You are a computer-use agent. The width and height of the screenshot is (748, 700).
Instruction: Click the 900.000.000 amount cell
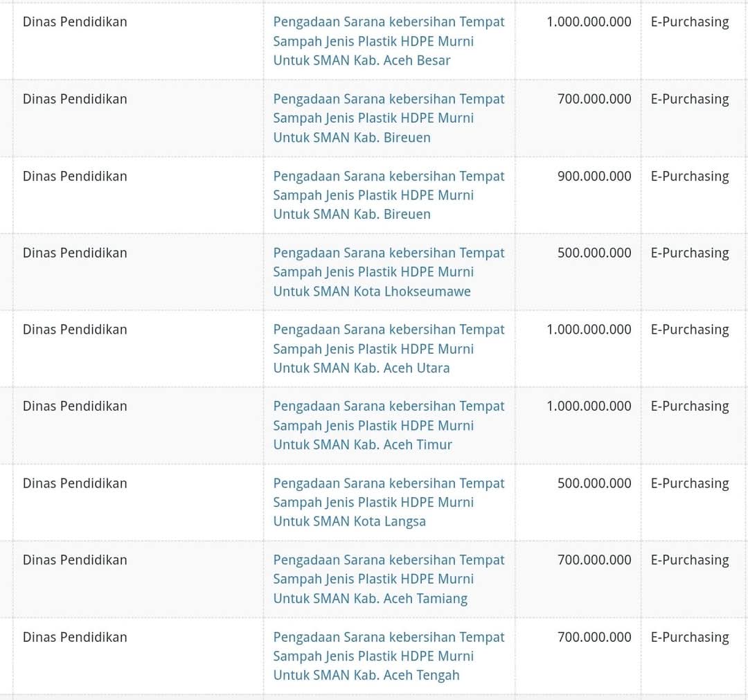[x=594, y=176]
